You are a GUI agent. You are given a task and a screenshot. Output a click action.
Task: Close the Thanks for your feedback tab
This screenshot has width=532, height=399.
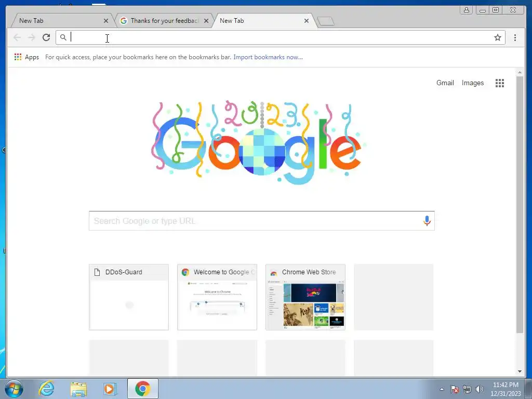(x=206, y=21)
